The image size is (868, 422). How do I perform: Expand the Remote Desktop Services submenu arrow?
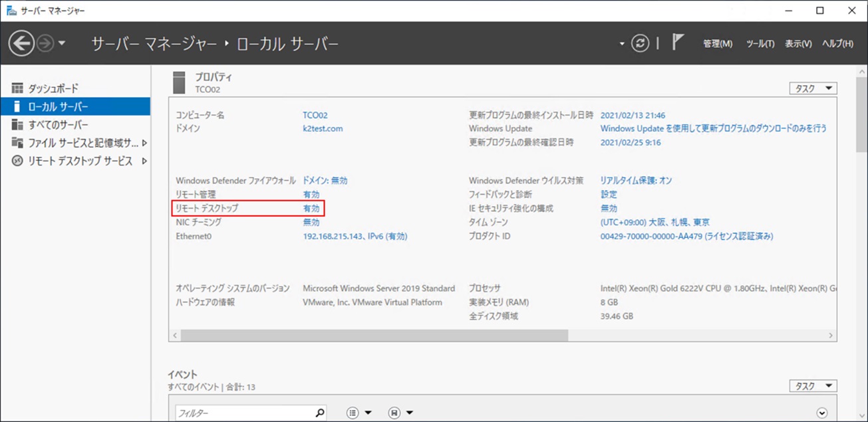pyautogui.click(x=144, y=161)
